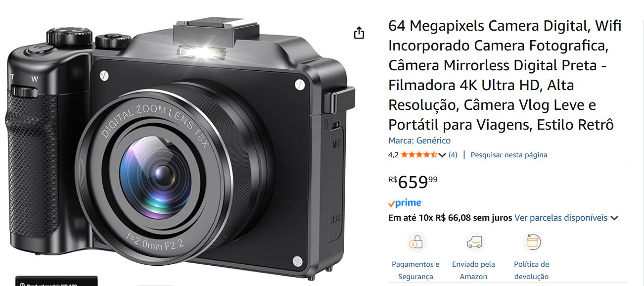Click the product title text
This screenshot has width=644, height=286.
point(505,75)
